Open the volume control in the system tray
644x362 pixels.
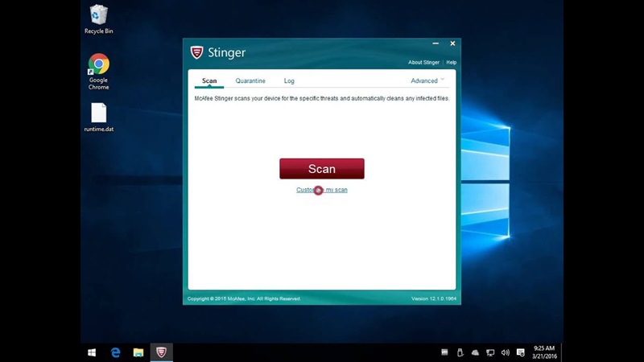pyautogui.click(x=506, y=352)
